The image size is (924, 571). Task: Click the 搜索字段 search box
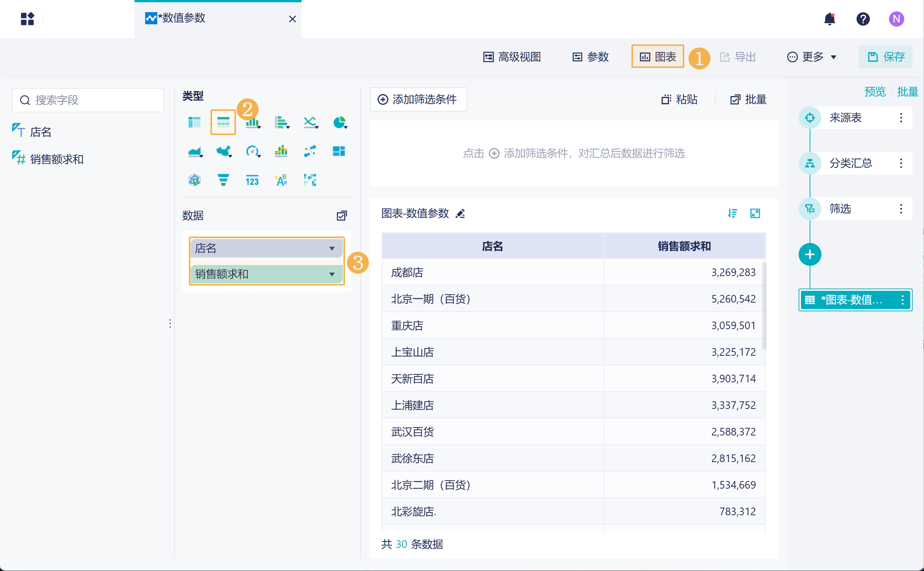point(88,100)
